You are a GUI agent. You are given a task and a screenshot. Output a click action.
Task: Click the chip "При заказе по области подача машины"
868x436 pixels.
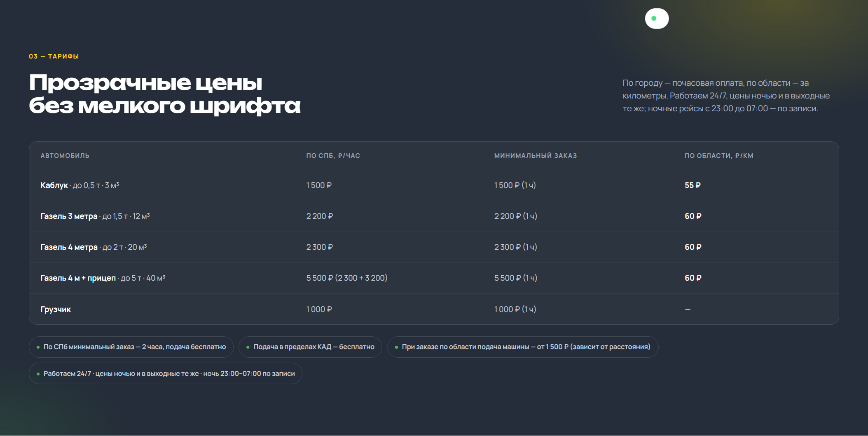(x=523, y=347)
